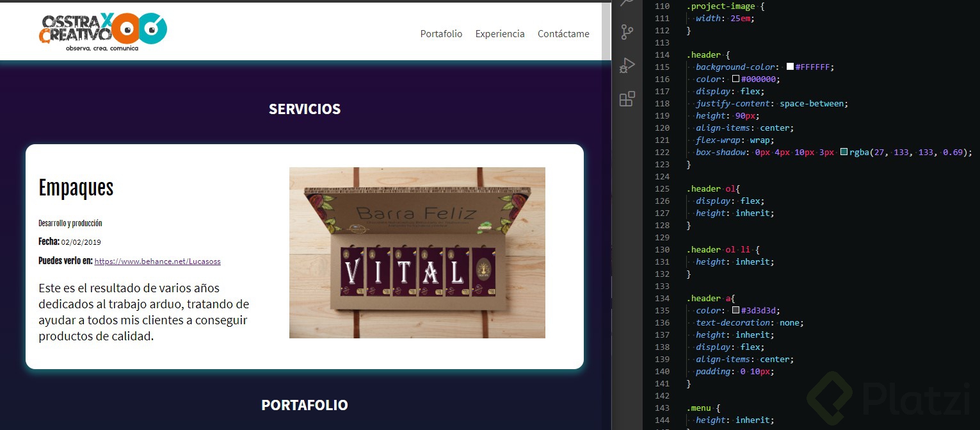This screenshot has height=430, width=980.
Task: Open the Run and Debug view
Action: coord(627,65)
